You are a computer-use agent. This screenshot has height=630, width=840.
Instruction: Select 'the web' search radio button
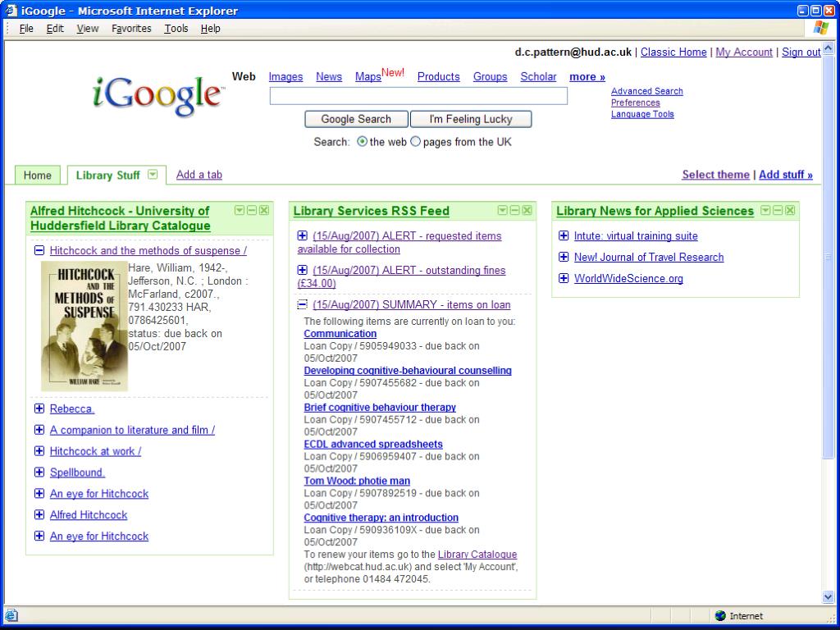pos(362,142)
